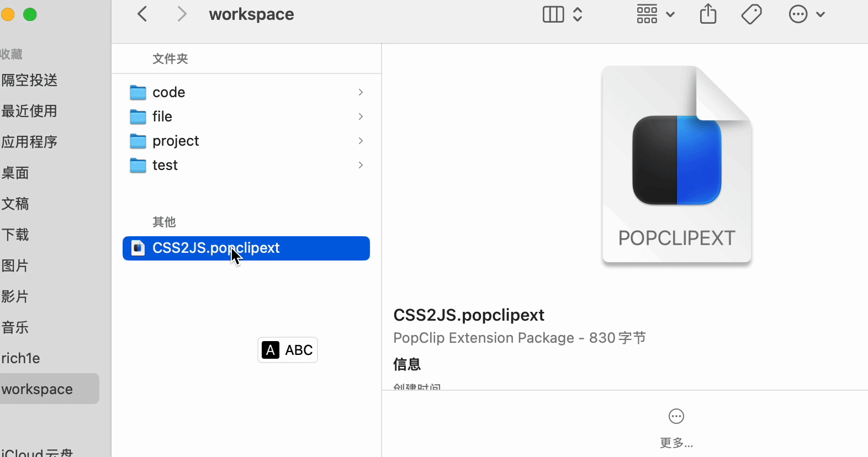Click the 更多 circle ellipsis icon
Screen dimensions: 868x457
676,416
